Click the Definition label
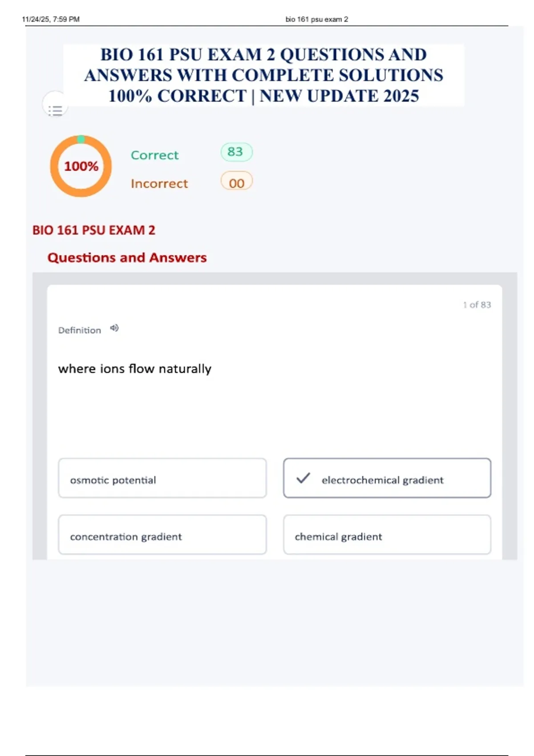The width and height of the screenshot is (534, 756). coord(80,330)
